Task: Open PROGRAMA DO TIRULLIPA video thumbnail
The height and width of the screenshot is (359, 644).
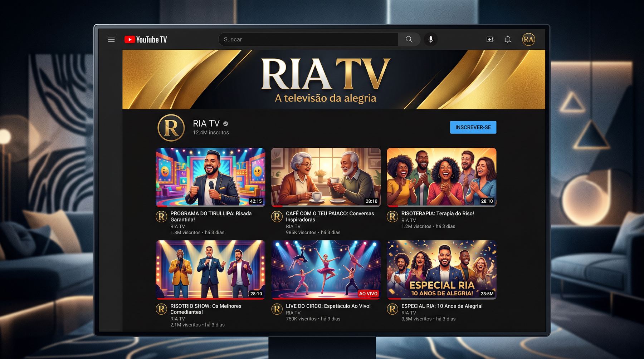Action: click(210, 177)
